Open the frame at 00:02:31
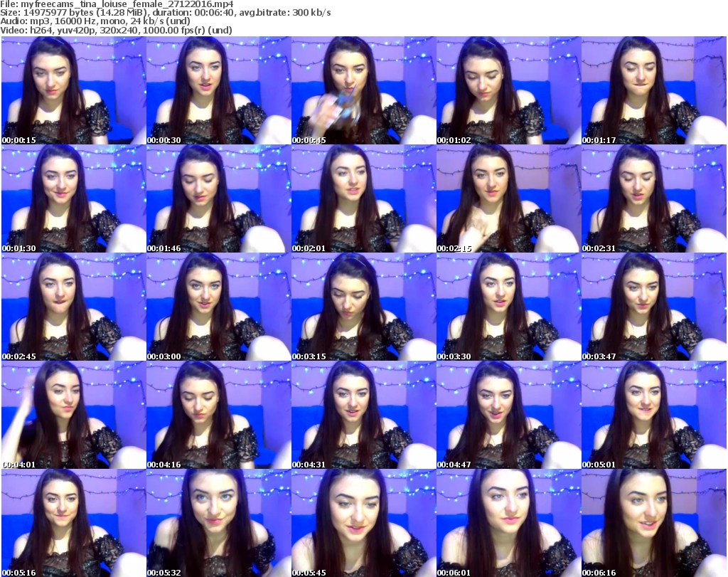 (653, 198)
